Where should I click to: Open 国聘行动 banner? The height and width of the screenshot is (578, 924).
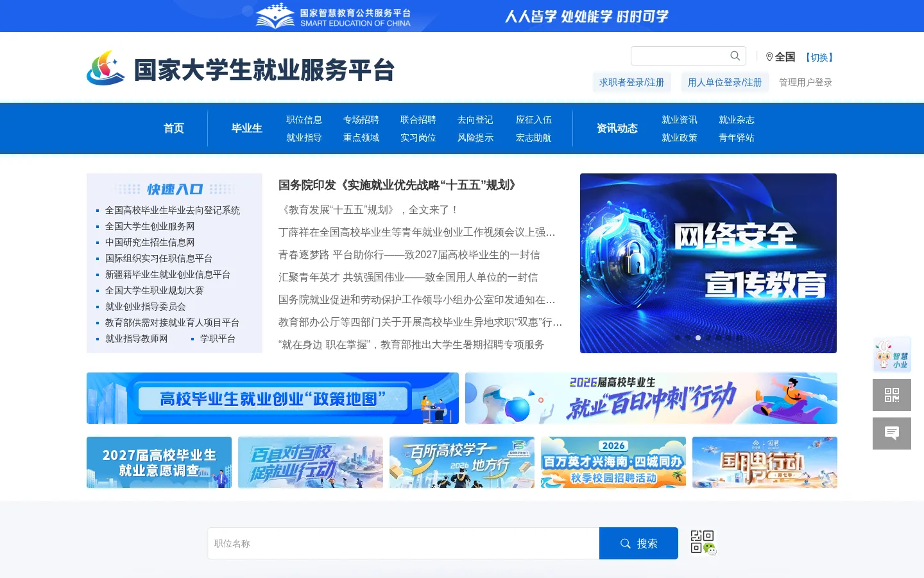pos(765,462)
